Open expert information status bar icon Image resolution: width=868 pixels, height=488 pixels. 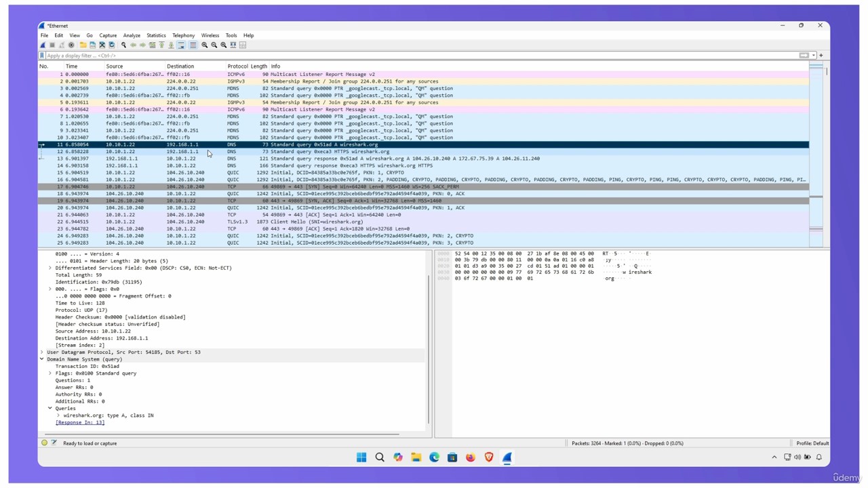[44, 443]
